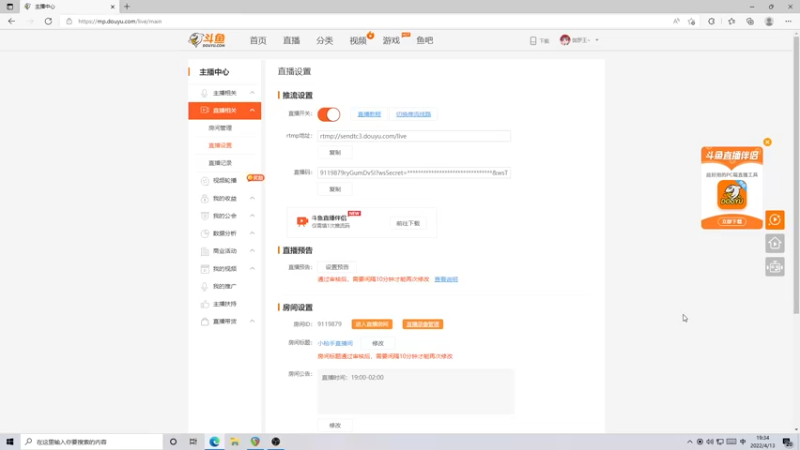
Task: Open the username dropdown arrow
Action: tap(597, 40)
